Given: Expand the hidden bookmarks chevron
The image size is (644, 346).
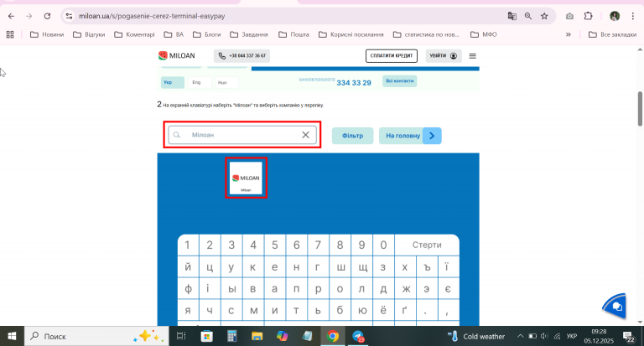Looking at the screenshot, I should [568, 34].
